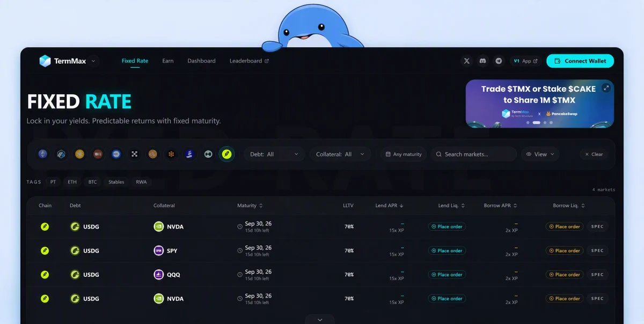The height and width of the screenshot is (324, 644).
Task: Deselect the highlighted green feather chain icon
Action: [226, 154]
